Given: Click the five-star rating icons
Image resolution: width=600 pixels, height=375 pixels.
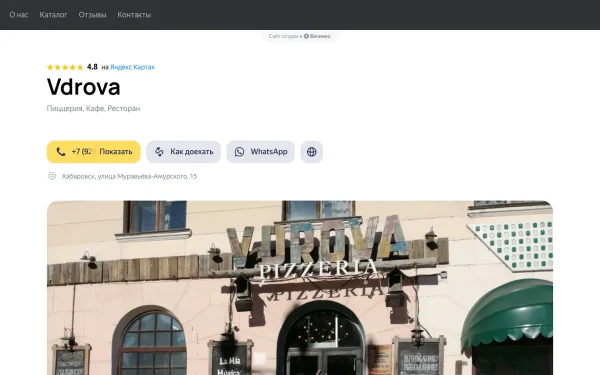Looking at the screenshot, I should [65, 67].
